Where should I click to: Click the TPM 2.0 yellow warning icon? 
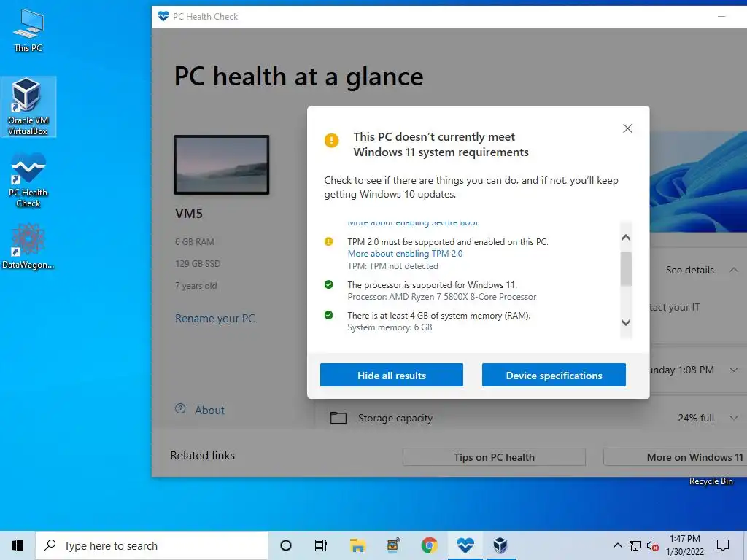pos(329,241)
